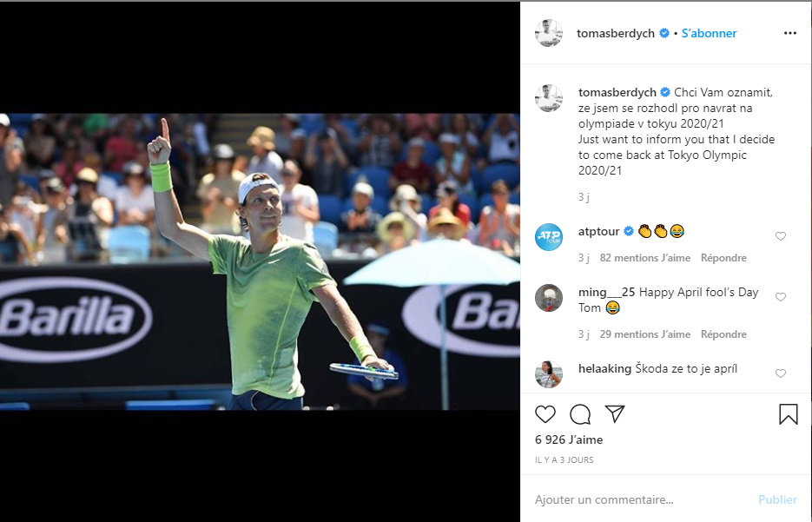Open tomasberdych profile picture in header

(x=548, y=33)
